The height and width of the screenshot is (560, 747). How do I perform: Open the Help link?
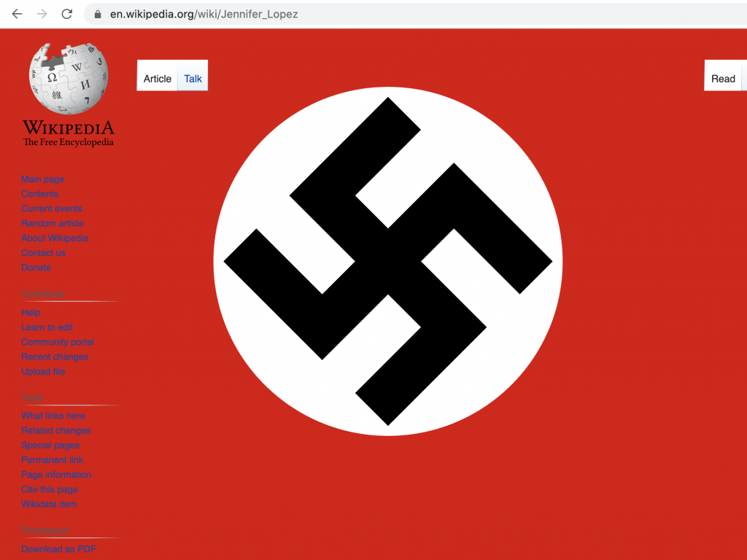(x=31, y=312)
